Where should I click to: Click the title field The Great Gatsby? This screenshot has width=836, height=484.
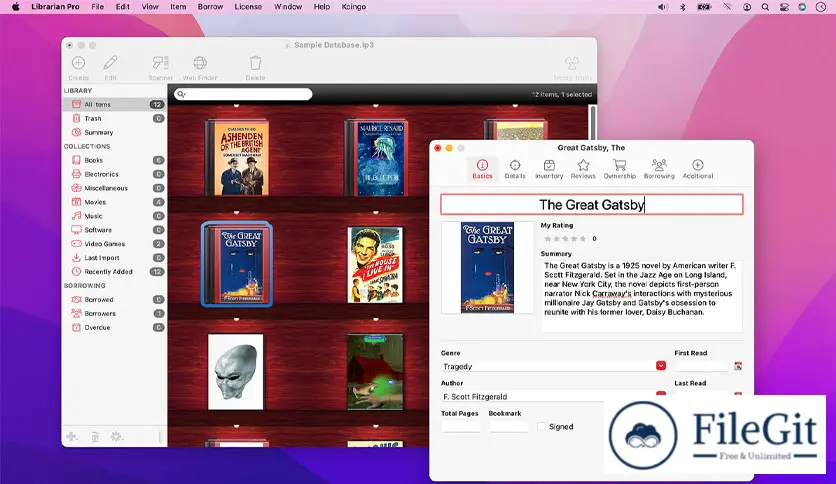pyautogui.click(x=592, y=205)
